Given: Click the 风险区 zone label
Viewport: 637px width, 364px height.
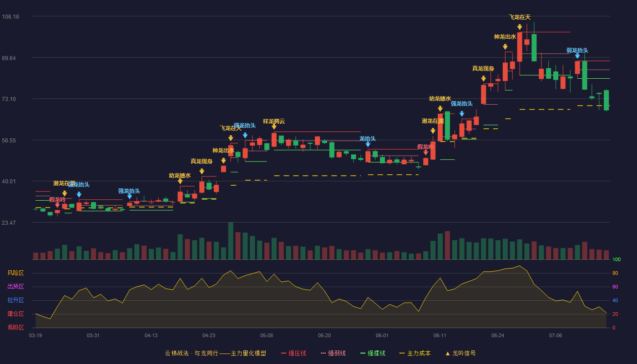Looking at the screenshot, I should pyautogui.click(x=15, y=273).
